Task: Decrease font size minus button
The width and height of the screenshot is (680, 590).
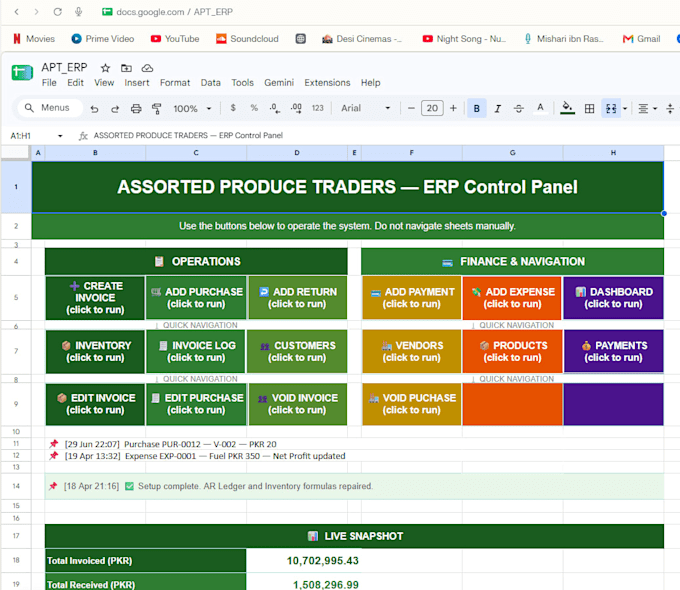Action: [x=411, y=108]
